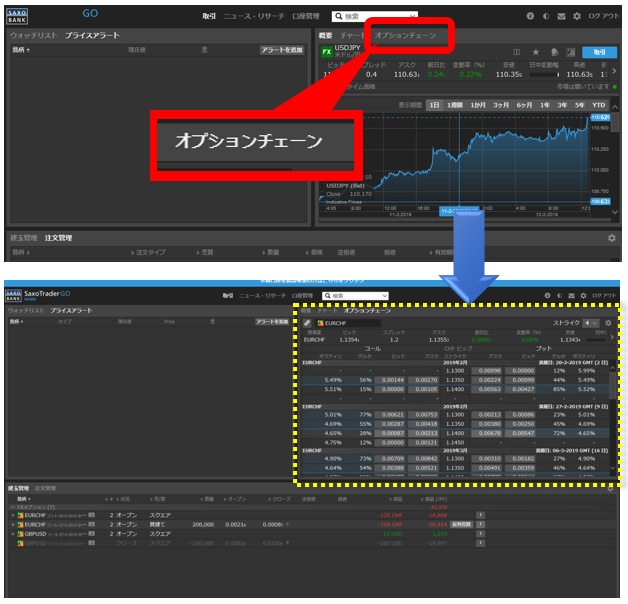Switch to the プライスアラート tab in top panel
Viewport: 628px width, 604px height.
tap(92, 35)
